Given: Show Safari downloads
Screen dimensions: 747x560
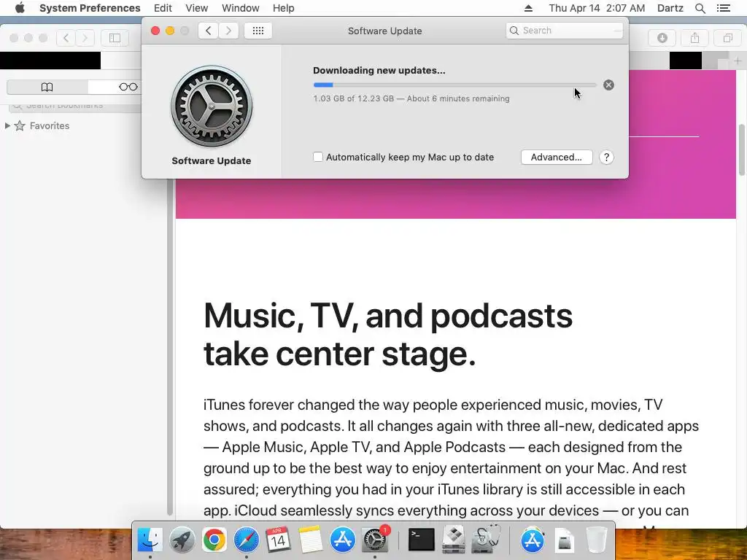Looking at the screenshot, I should (662, 38).
